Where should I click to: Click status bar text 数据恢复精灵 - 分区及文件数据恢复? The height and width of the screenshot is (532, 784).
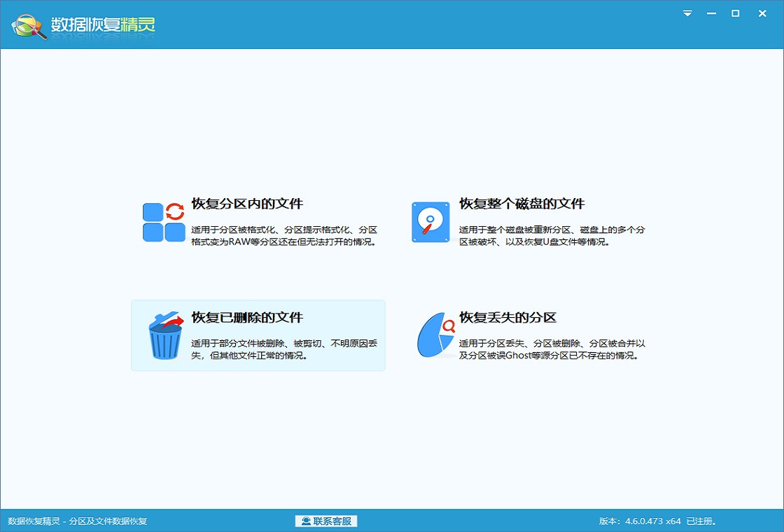coord(78,521)
